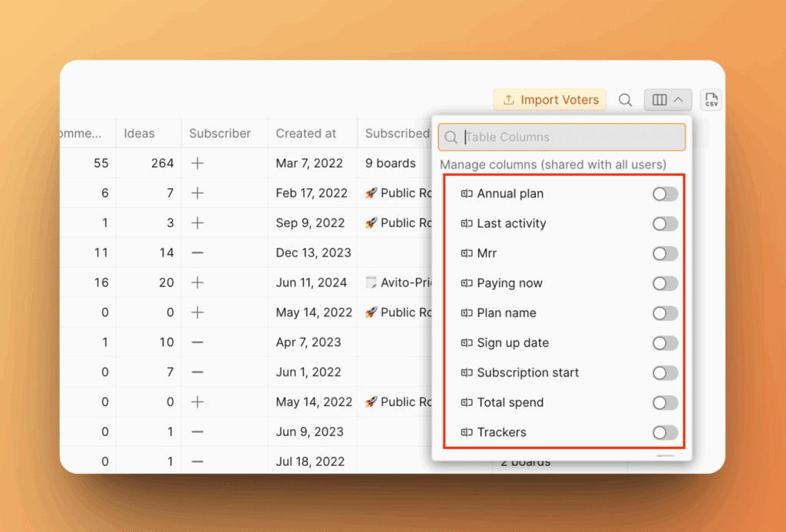The width and height of the screenshot is (786, 532).
Task: Click the minus icon in the Apr 7, 2023 row
Action: pos(197,342)
